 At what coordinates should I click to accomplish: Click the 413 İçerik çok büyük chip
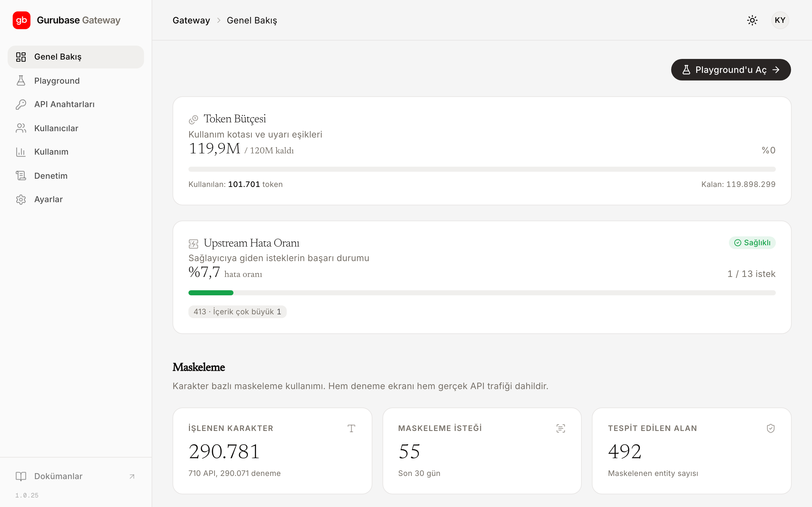(x=237, y=311)
